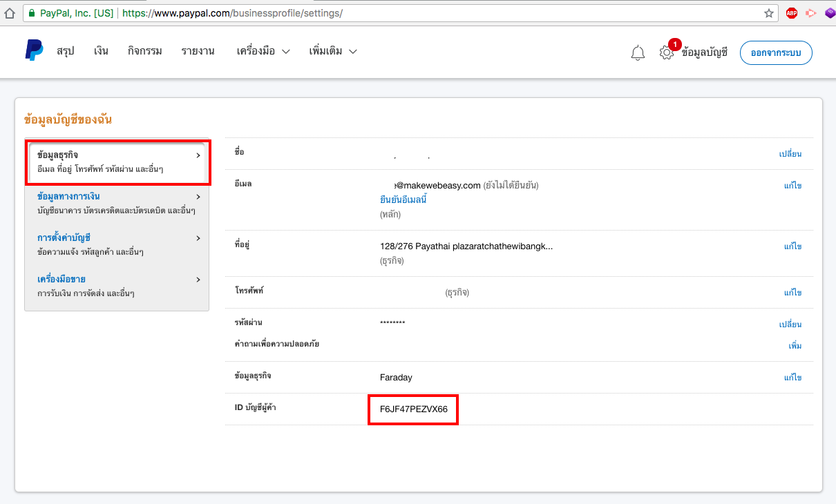Viewport: 836px width, 504px height.
Task: Click the PayPal logo icon
Action: coord(34,50)
